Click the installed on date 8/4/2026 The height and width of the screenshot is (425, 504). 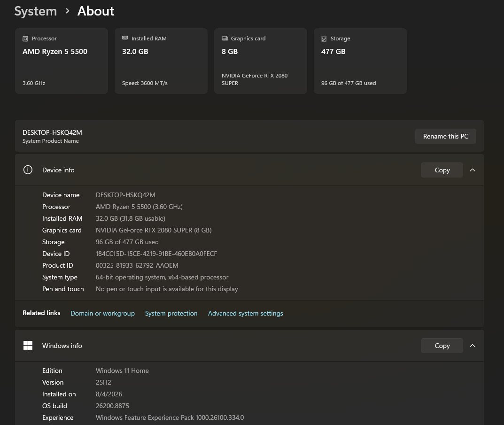pos(109,394)
